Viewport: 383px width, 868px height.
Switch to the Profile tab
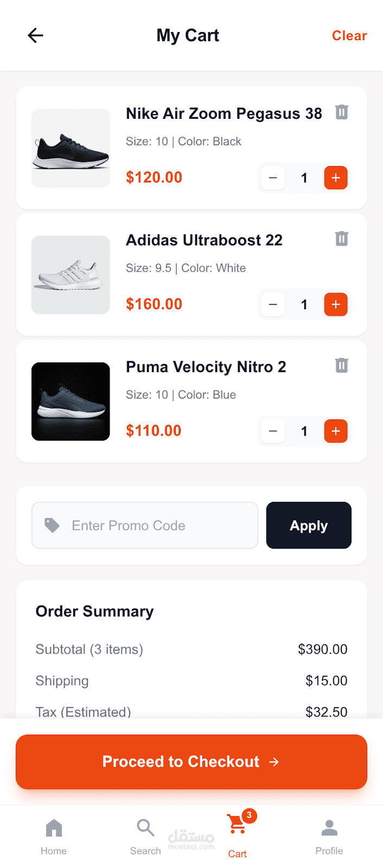[x=329, y=835]
